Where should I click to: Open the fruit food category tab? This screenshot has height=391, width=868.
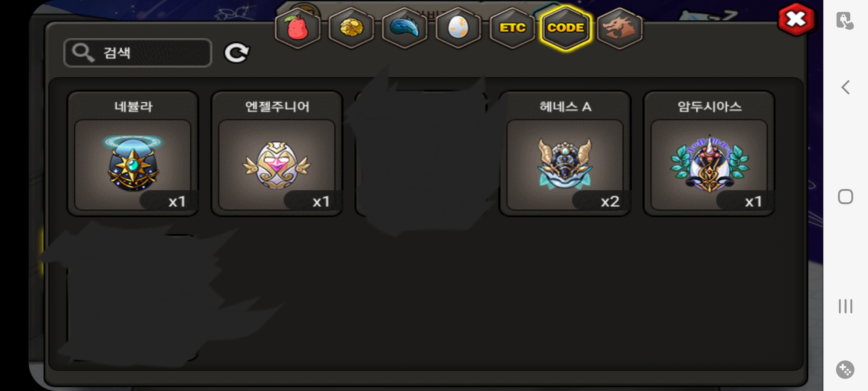tap(298, 28)
